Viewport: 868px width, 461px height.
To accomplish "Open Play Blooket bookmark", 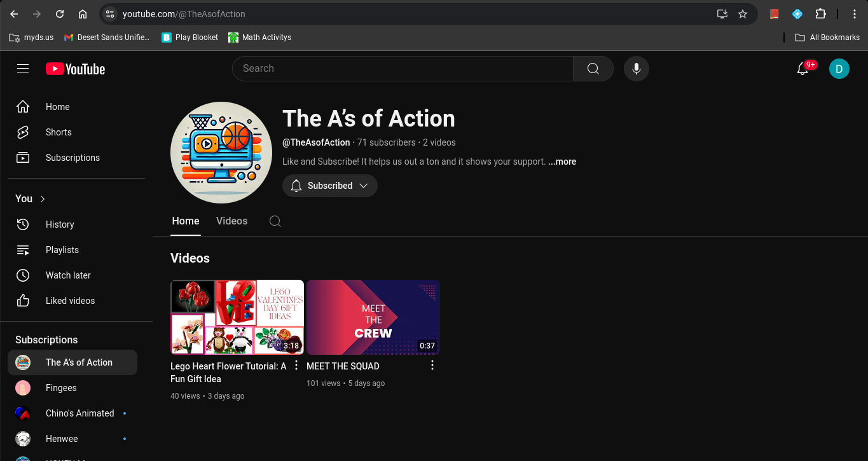I will click(x=190, y=38).
